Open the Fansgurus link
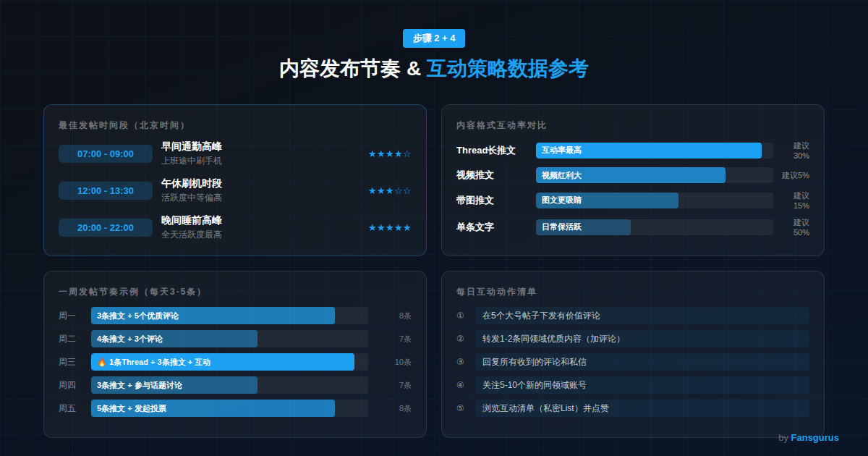Screen dimensions: 868x456 (815, 437)
